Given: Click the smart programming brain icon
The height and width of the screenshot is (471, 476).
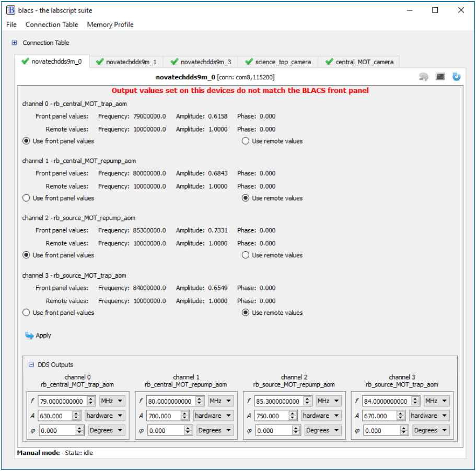Looking at the screenshot, I should tap(423, 77).
